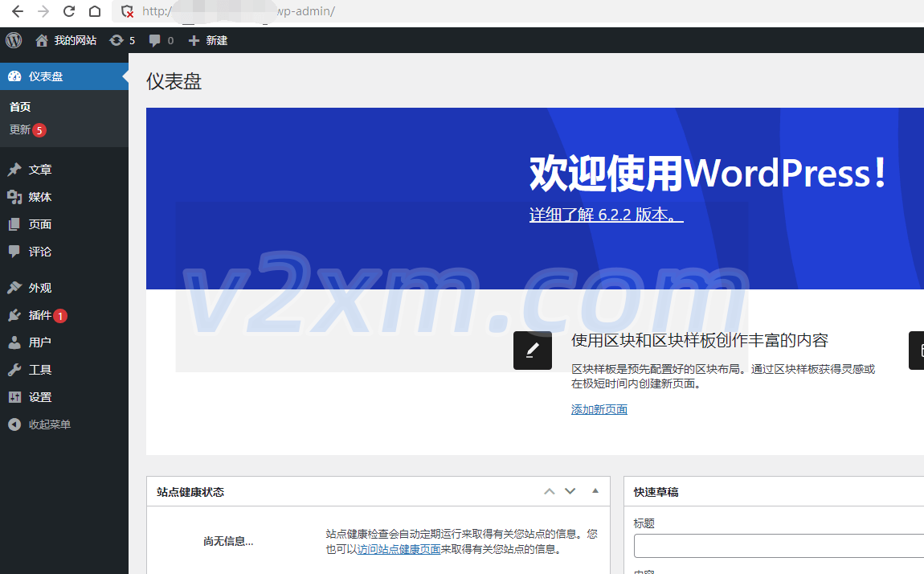Open the WordPress logo menu

point(14,40)
